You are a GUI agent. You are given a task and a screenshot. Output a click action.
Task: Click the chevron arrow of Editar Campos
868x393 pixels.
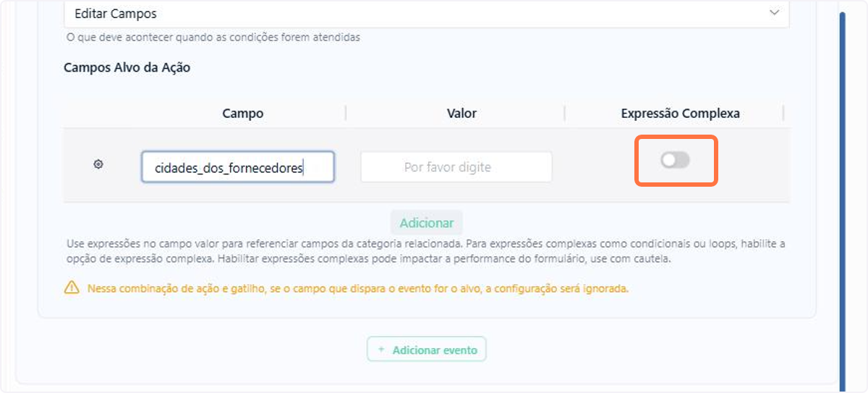pyautogui.click(x=774, y=13)
